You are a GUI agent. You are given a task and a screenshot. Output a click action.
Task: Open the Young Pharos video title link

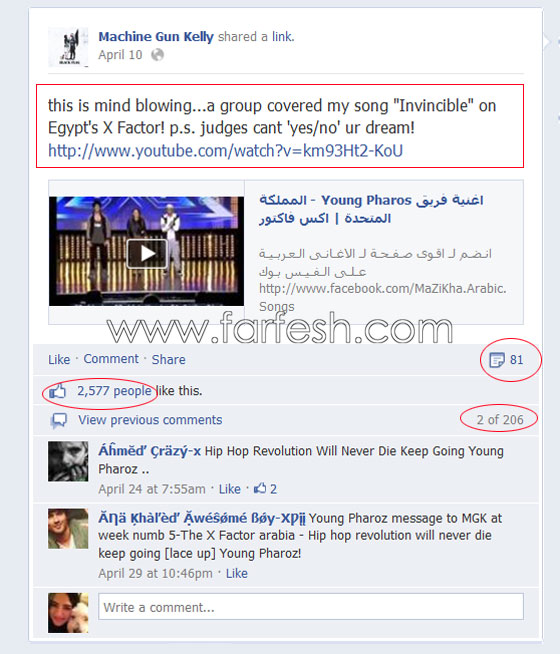tap(371, 209)
